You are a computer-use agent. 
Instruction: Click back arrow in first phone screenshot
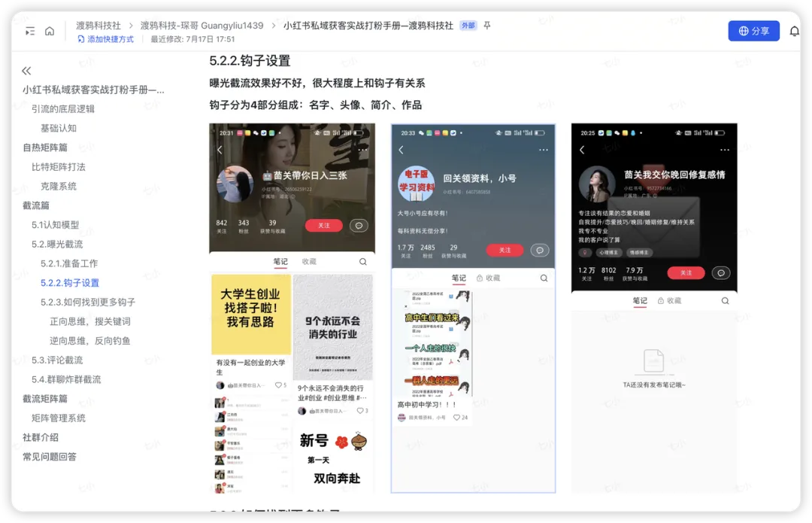pos(220,150)
